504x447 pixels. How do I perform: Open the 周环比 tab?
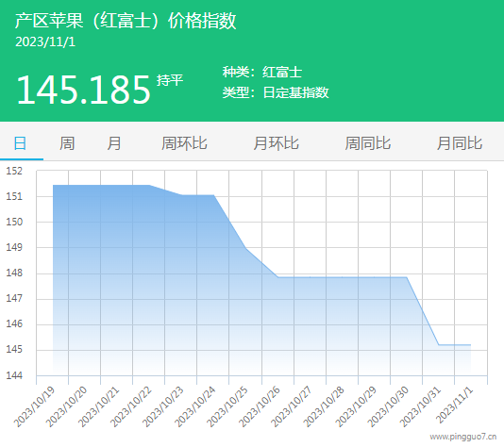point(184,143)
